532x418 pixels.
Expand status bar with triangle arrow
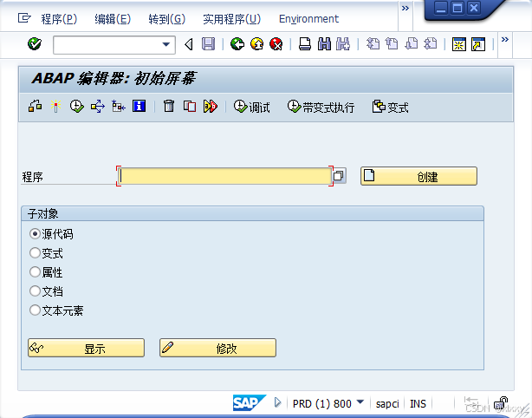(277, 402)
